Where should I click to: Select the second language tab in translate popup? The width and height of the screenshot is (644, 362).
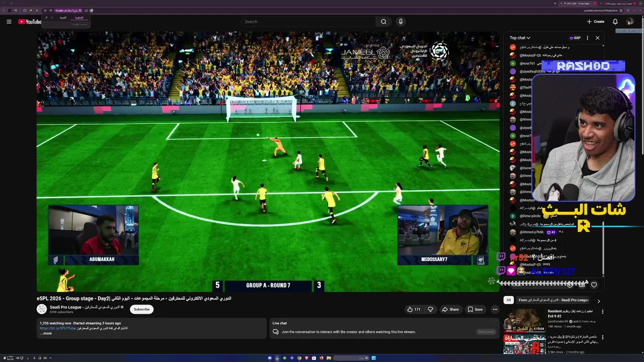tap(79, 18)
